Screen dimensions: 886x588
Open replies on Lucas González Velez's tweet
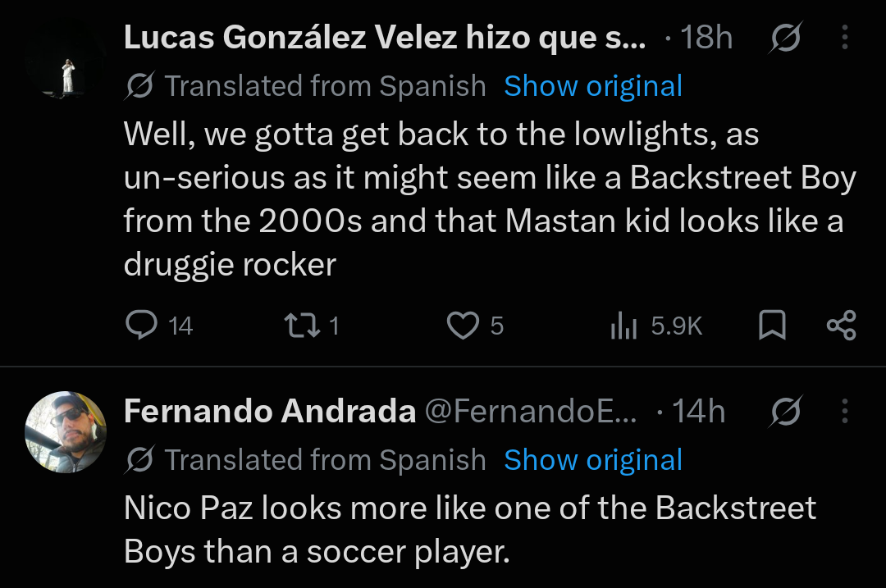(158, 326)
